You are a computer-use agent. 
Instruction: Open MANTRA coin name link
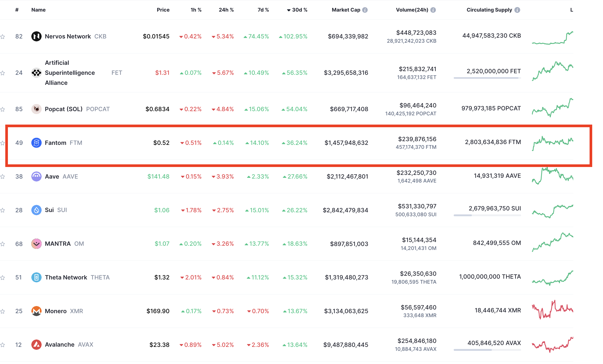point(58,244)
